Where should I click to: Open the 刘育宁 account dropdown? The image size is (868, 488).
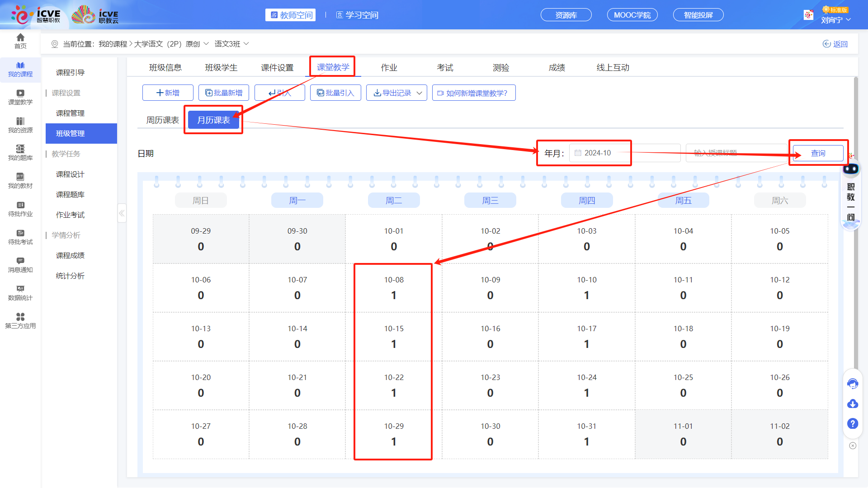836,20
